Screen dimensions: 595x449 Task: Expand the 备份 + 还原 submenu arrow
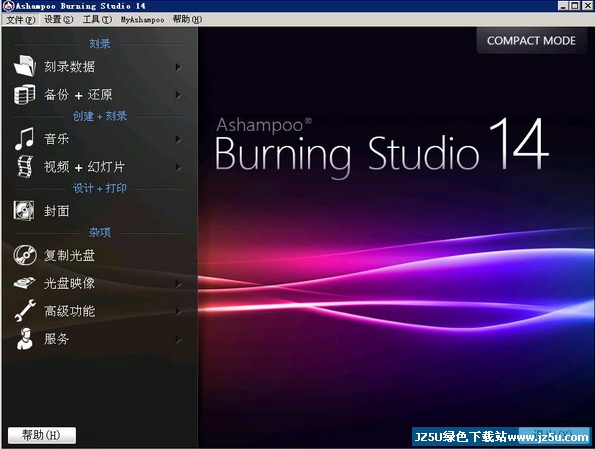[x=178, y=95]
